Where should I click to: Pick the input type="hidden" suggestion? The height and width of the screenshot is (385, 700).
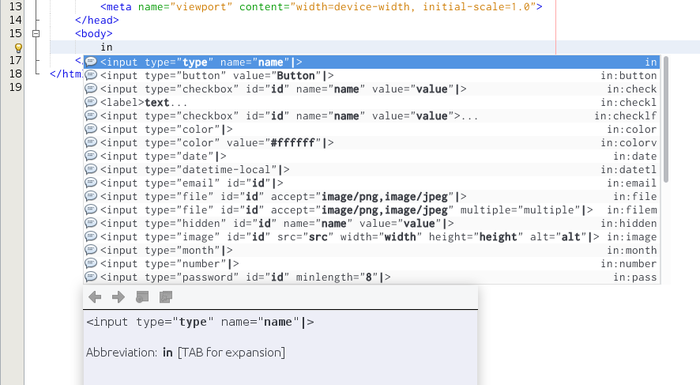coord(372,223)
